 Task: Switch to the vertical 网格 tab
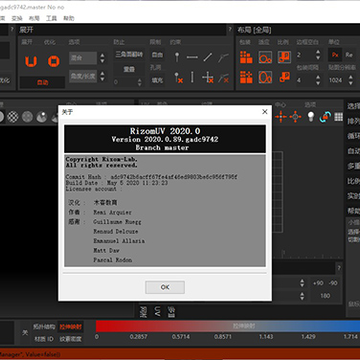(143, 311)
